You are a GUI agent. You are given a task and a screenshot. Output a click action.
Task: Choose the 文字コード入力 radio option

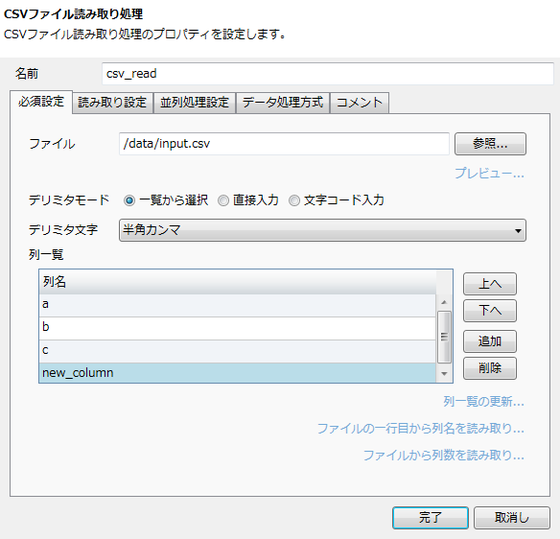[x=294, y=200]
